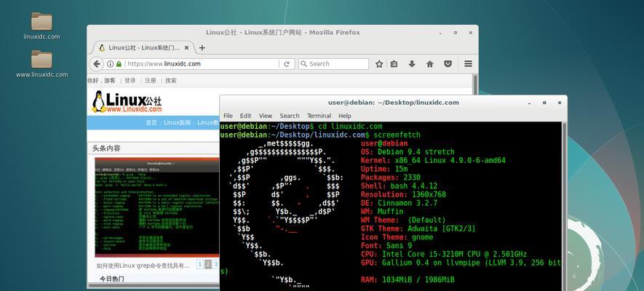Select slideshow page 1 button

pos(200,264)
